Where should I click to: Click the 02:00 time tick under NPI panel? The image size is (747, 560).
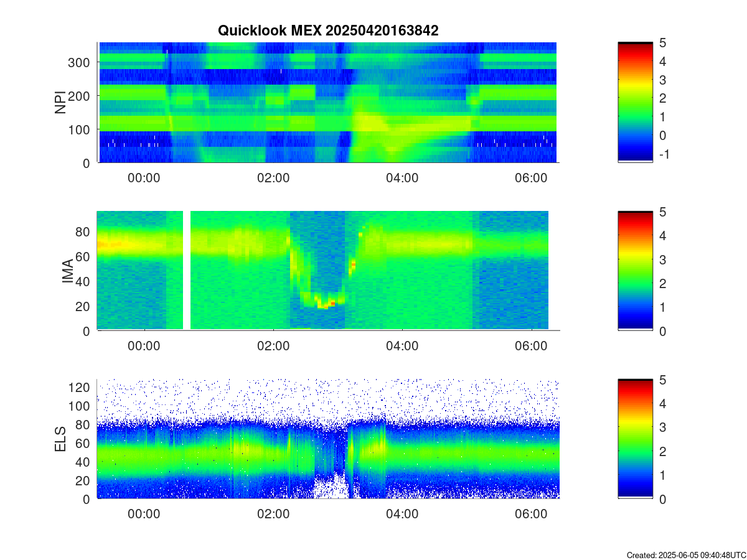(x=273, y=177)
